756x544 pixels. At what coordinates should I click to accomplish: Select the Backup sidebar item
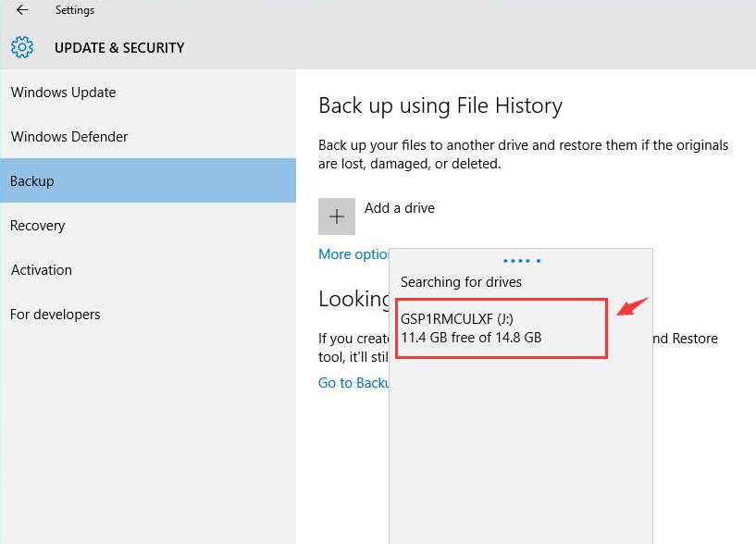pos(32,181)
